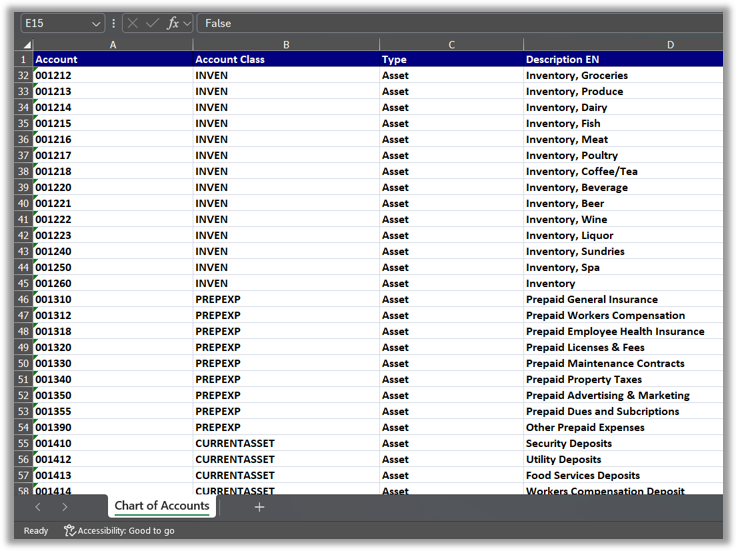
Task: Select row 46 header
Action: (23, 299)
